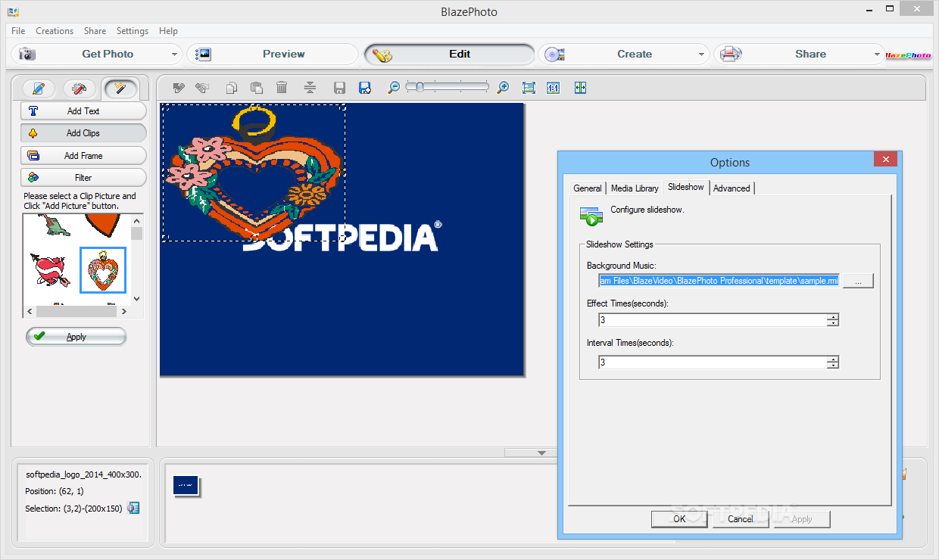Image resolution: width=939 pixels, height=560 pixels.
Task: Click the Delete trash can icon
Action: pyautogui.click(x=282, y=88)
